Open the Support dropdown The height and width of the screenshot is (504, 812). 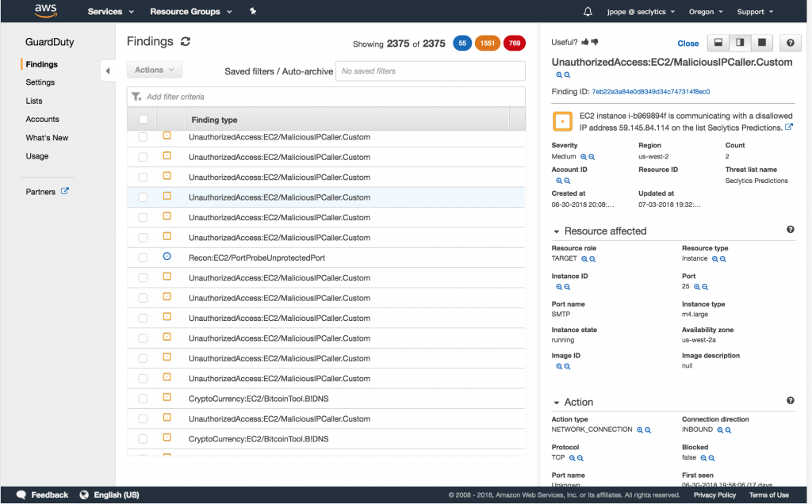pos(755,11)
